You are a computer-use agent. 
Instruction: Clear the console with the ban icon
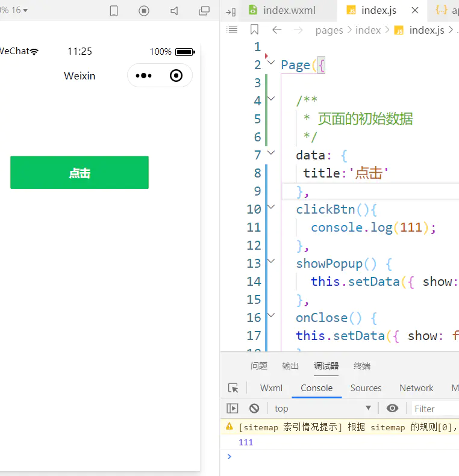254,409
